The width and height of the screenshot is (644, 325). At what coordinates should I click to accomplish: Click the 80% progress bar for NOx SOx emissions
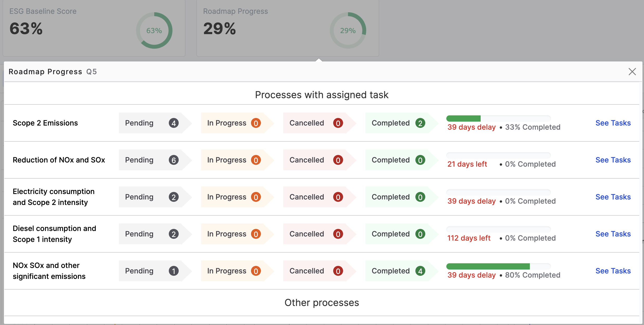(498, 266)
